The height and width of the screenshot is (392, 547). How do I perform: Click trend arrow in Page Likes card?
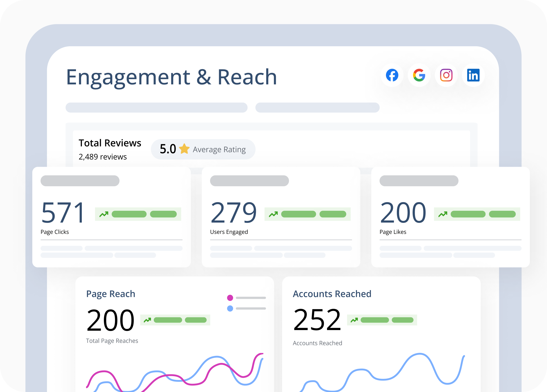click(x=443, y=214)
